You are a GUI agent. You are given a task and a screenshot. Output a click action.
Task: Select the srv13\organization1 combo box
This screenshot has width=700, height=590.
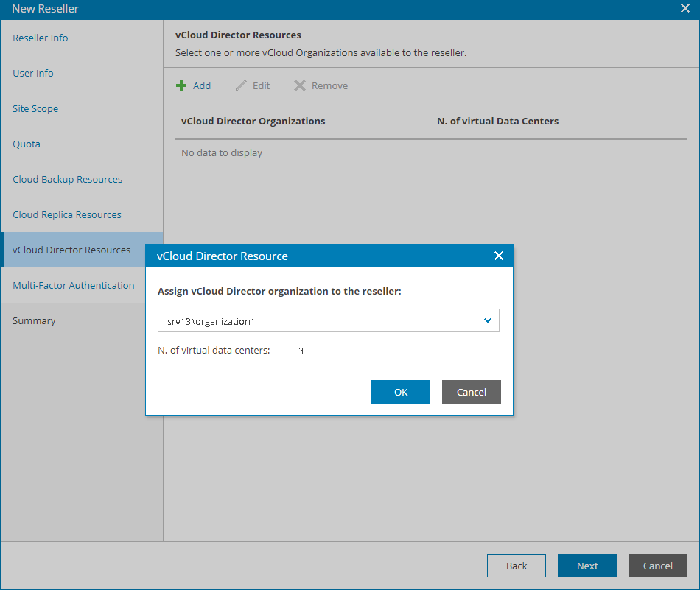(x=328, y=320)
